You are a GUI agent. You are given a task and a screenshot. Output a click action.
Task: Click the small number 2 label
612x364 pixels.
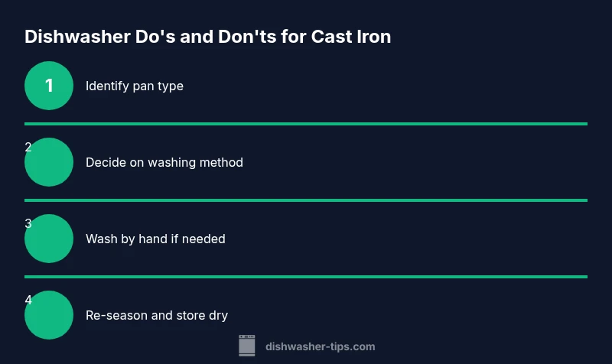(28, 147)
